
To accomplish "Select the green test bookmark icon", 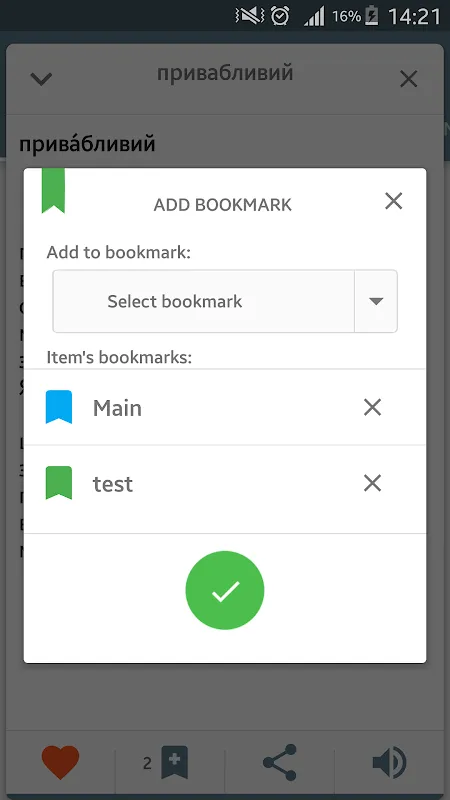I will click(x=59, y=482).
